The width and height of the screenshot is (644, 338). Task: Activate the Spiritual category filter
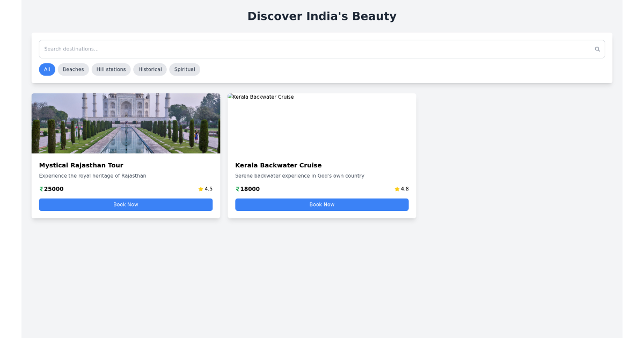point(184,69)
